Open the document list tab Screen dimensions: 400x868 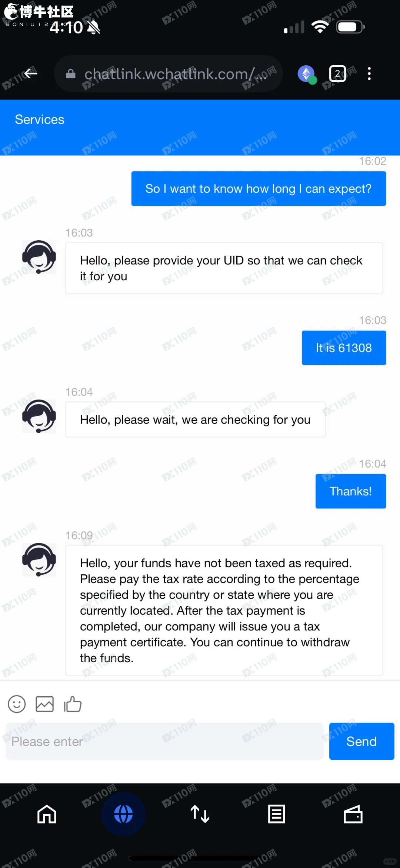point(276,814)
